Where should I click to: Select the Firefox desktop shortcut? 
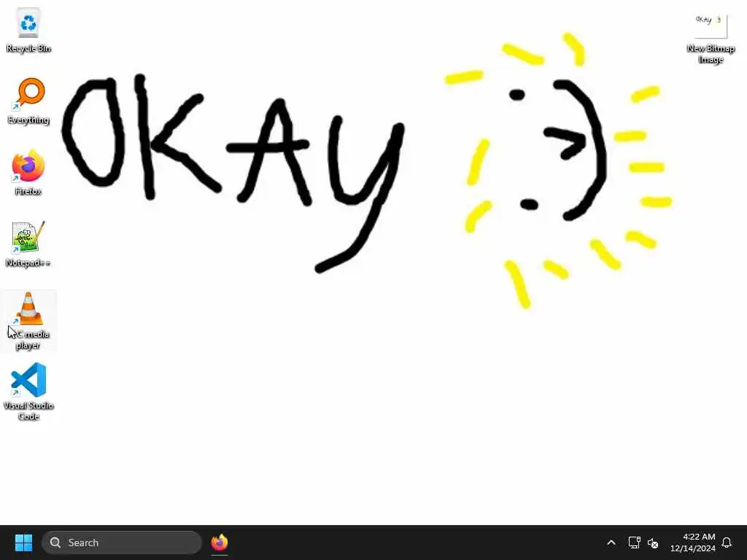point(28,173)
